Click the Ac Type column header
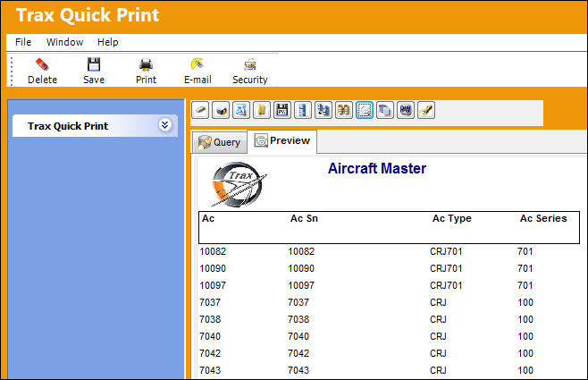Viewport: 588px width, 380px height. click(x=451, y=218)
